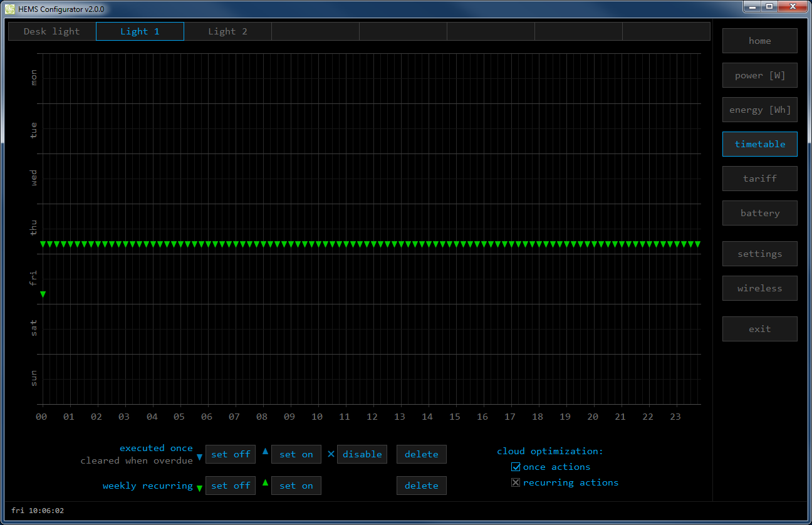Click the blue up-arrow once-on icon

265,451
